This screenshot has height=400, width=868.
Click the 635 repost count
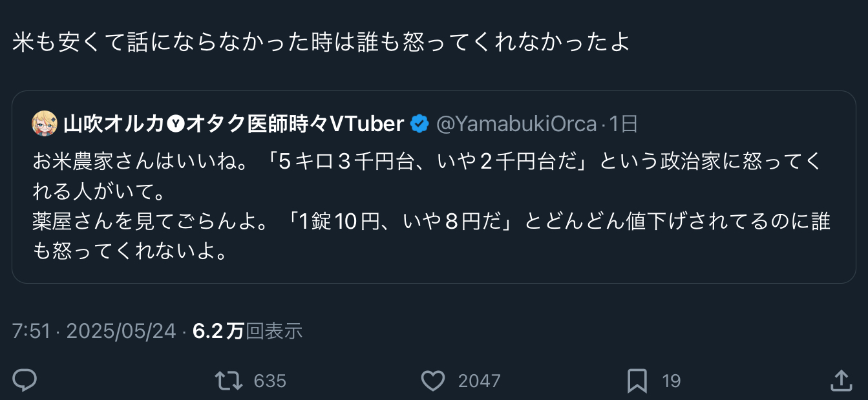point(270,381)
